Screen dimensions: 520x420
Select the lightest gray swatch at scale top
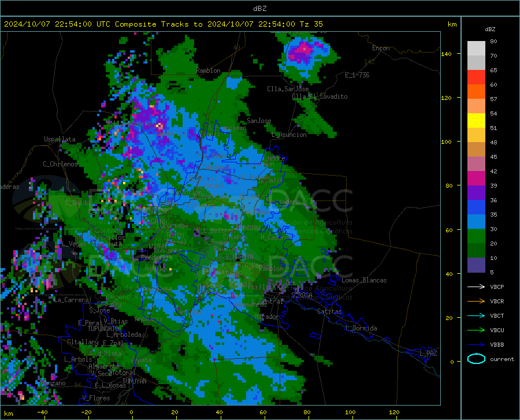pyautogui.click(x=476, y=48)
